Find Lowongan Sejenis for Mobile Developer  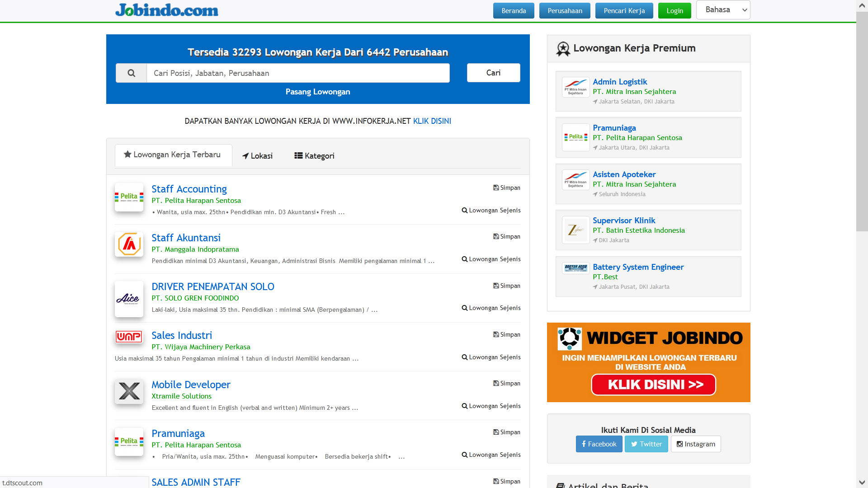(x=491, y=406)
